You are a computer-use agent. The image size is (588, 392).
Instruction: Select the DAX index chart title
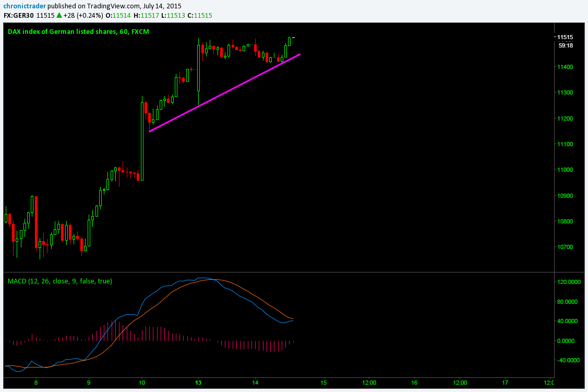[x=78, y=31]
